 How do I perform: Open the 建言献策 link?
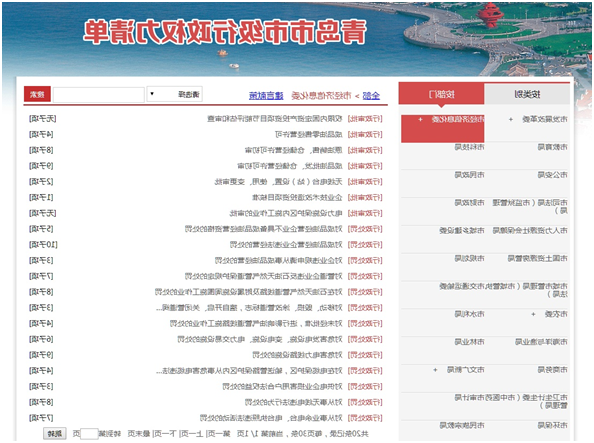click(x=266, y=96)
